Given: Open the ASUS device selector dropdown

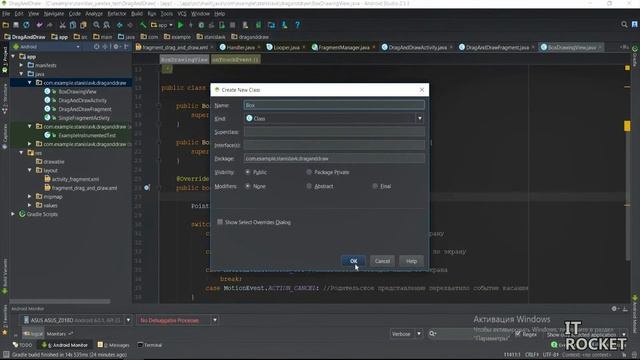Looking at the screenshot, I should click(128, 320).
